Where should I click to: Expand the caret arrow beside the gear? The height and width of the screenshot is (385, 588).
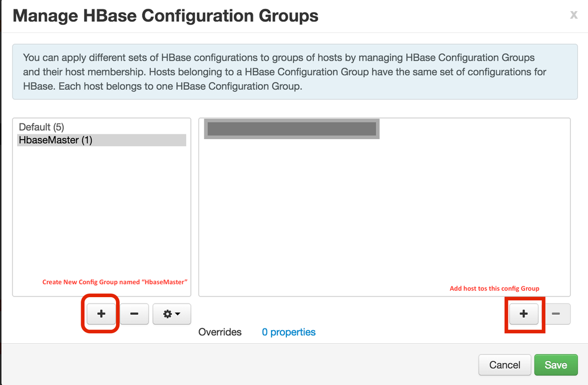click(x=177, y=315)
